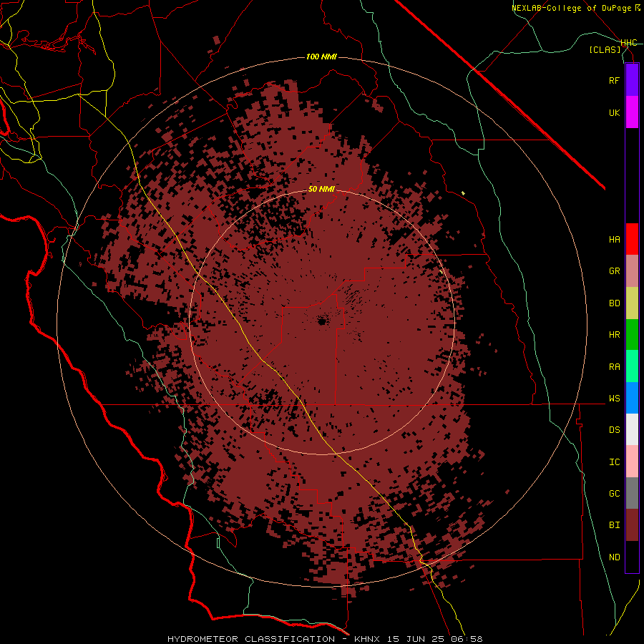Click the RF legend label

tap(614, 80)
